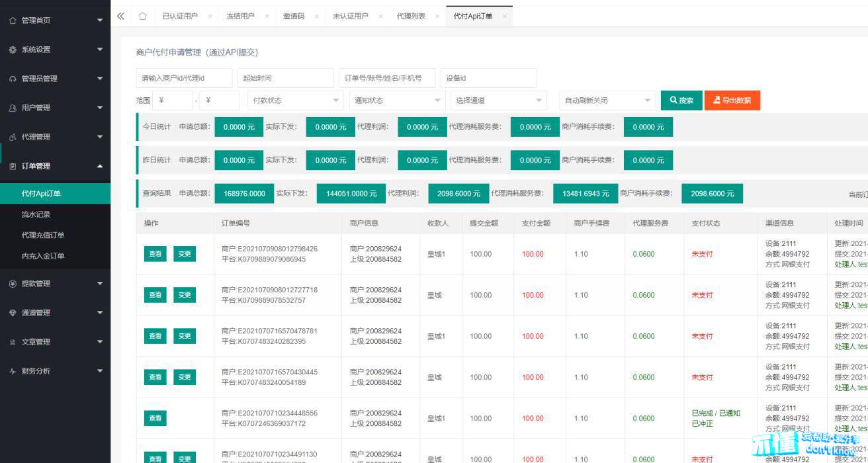Screen dimensions: 868x463
Task: Click the 设备id input field
Action: [x=488, y=78]
